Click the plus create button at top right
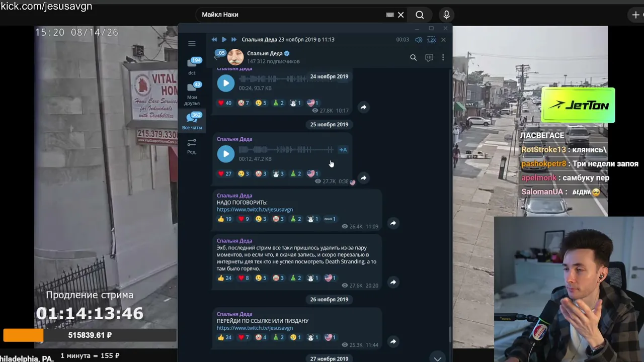This screenshot has width=644, height=362. (x=636, y=15)
